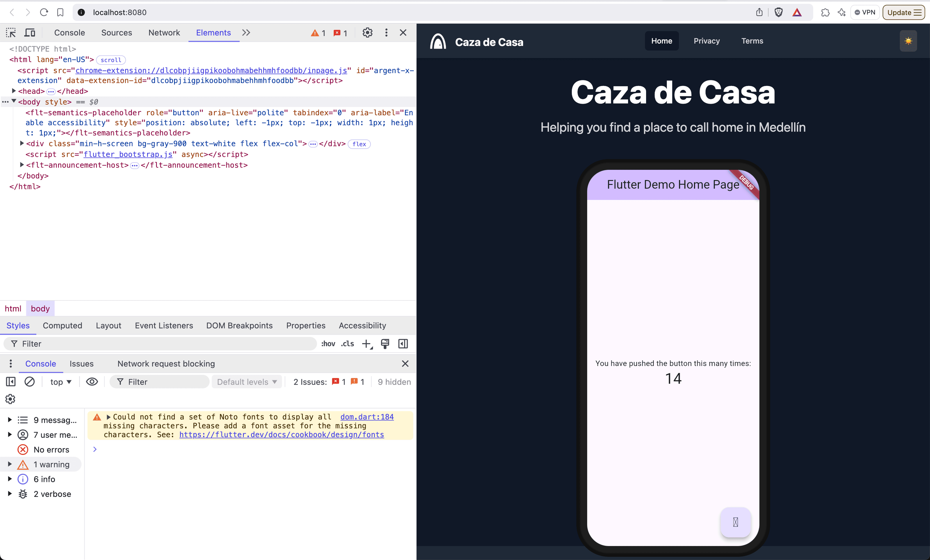Open the console settings gear icon

tap(10, 399)
